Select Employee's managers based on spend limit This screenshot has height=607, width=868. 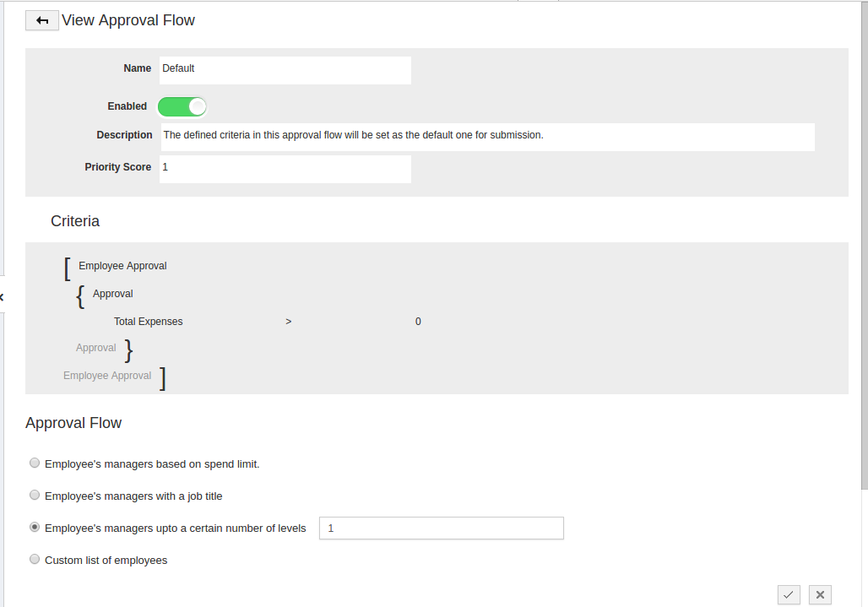(x=35, y=463)
